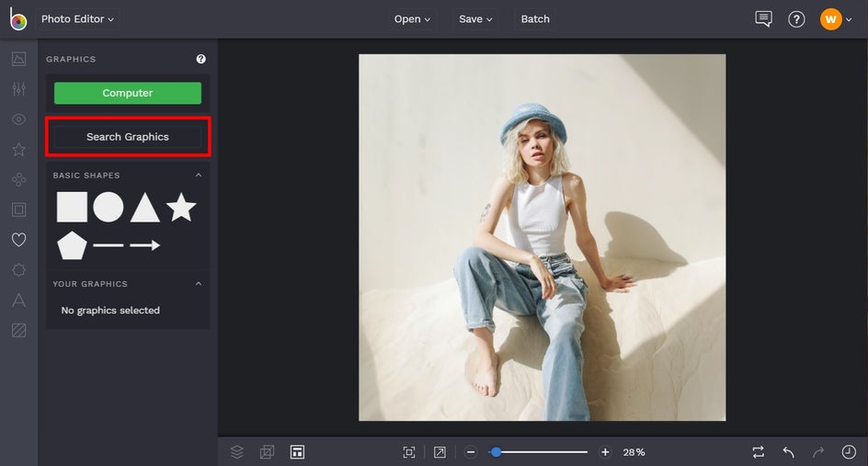Image resolution: width=868 pixels, height=466 pixels.
Task: Click the photo on the canvas
Action: (x=542, y=237)
